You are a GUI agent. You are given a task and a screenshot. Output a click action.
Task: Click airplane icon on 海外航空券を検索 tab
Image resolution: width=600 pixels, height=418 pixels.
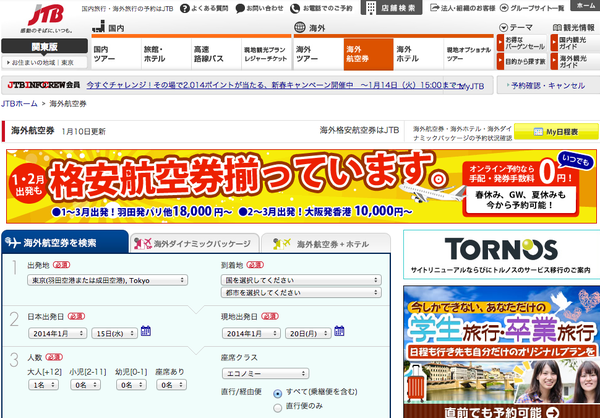(13, 243)
